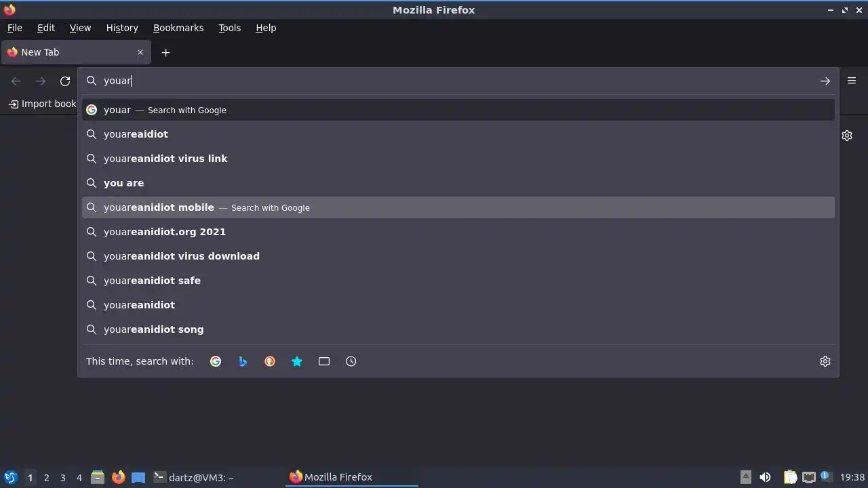Click the Import bookmarks toolbar button

click(x=42, y=104)
